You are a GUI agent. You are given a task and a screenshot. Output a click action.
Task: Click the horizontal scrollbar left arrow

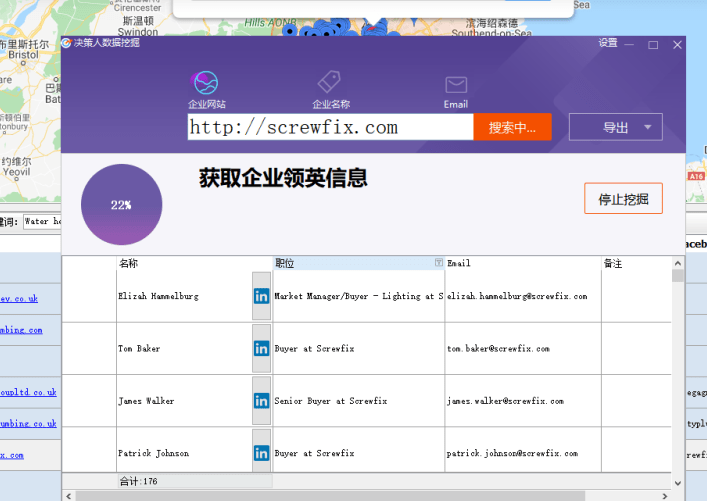coord(68,495)
